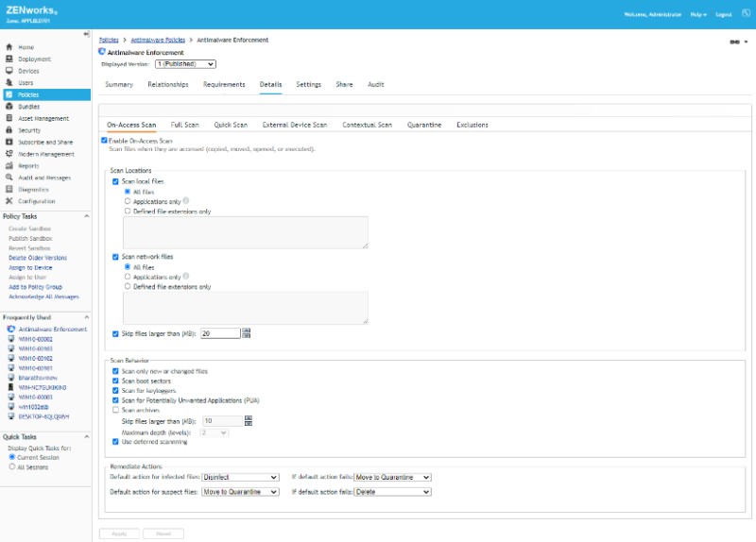Click the Antimalware Policies breadcrumb link
756x542 pixels.
158,40
